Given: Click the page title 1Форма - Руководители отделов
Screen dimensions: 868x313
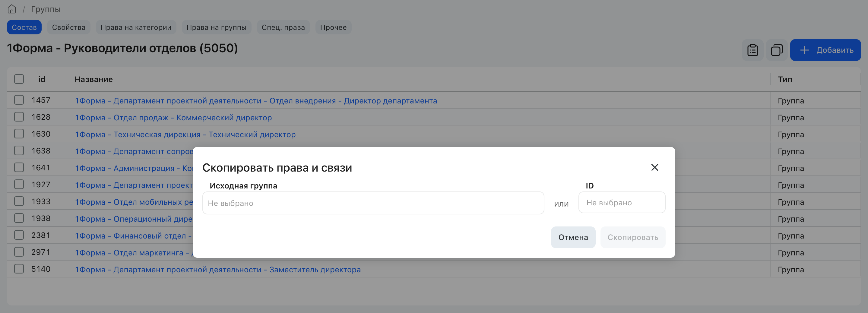Looking at the screenshot, I should (122, 48).
